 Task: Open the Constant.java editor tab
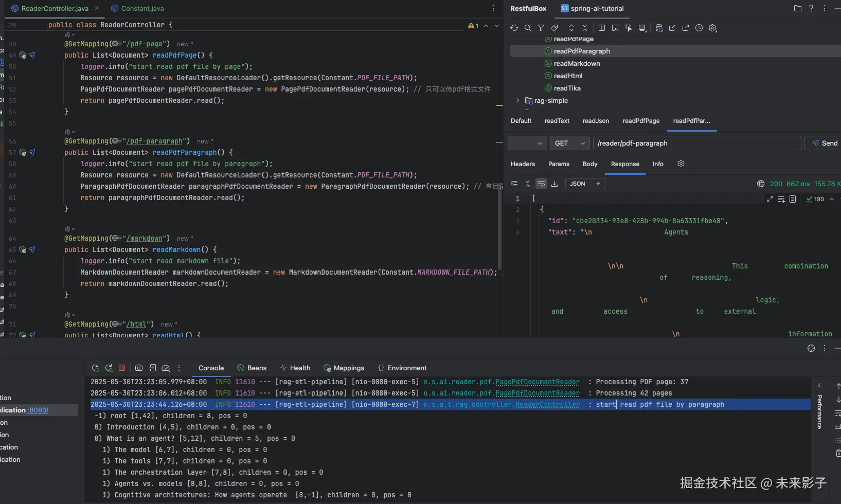142,8
